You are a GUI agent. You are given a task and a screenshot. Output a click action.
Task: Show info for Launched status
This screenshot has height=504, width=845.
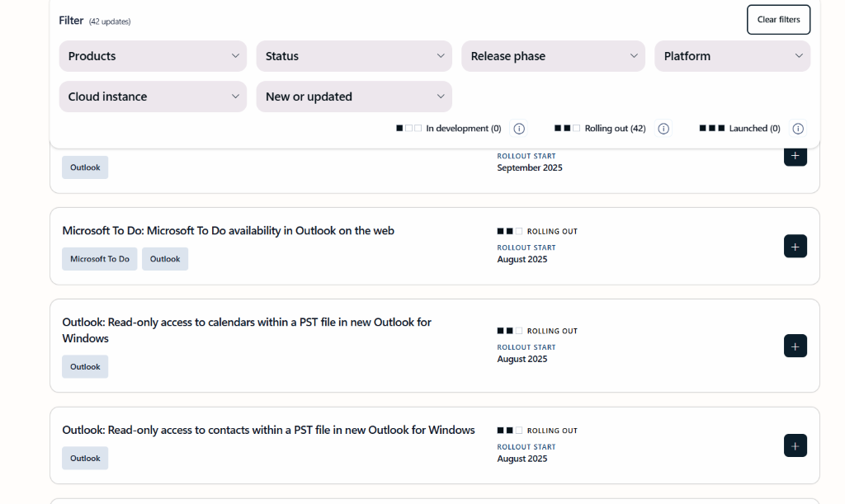pyautogui.click(x=798, y=128)
